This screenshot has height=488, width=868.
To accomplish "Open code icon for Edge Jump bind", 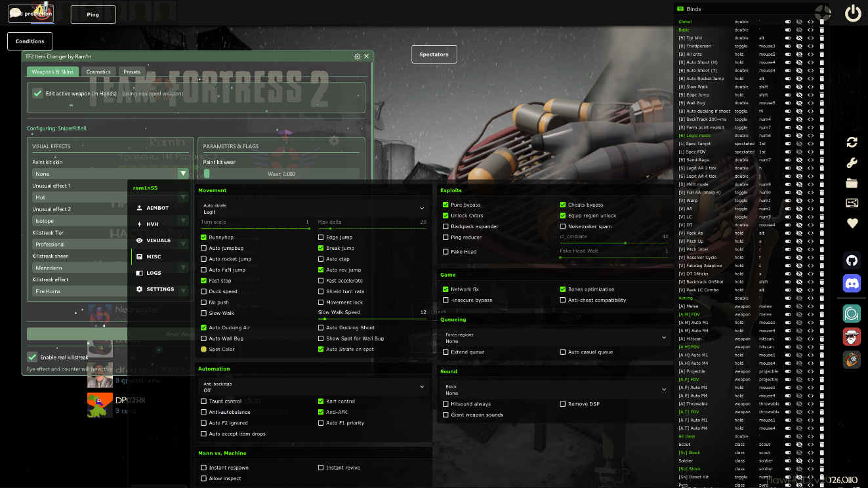I will pyautogui.click(x=811, y=94).
